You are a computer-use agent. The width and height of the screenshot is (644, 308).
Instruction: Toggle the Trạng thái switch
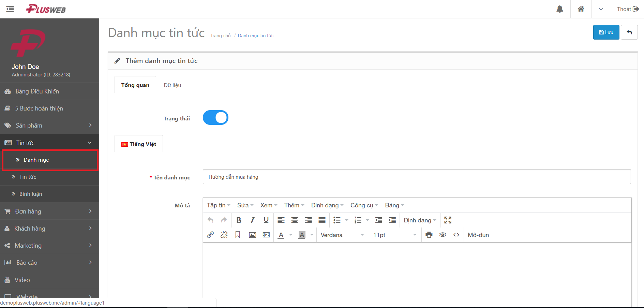pos(215,118)
